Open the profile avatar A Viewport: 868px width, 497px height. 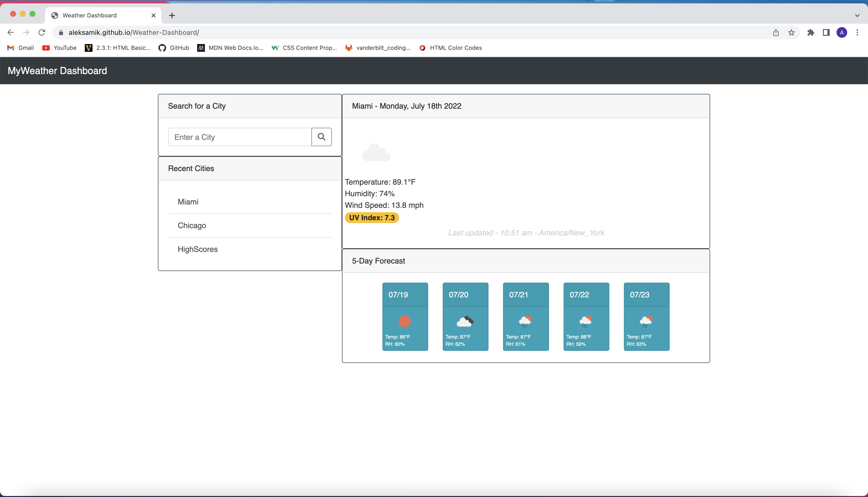[x=842, y=32]
